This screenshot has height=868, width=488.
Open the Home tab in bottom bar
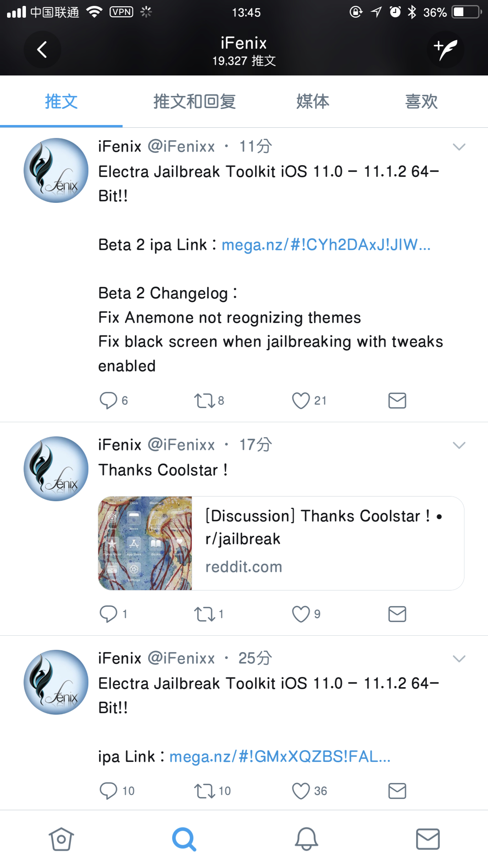[x=61, y=839]
